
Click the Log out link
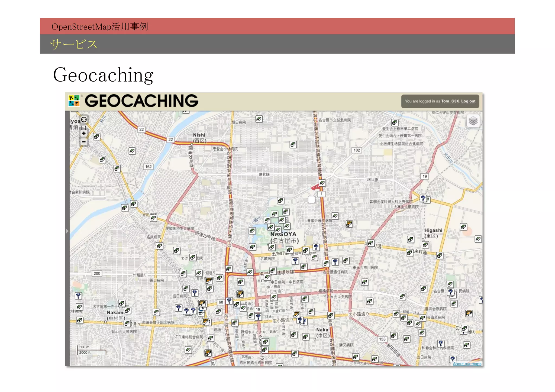coord(468,101)
